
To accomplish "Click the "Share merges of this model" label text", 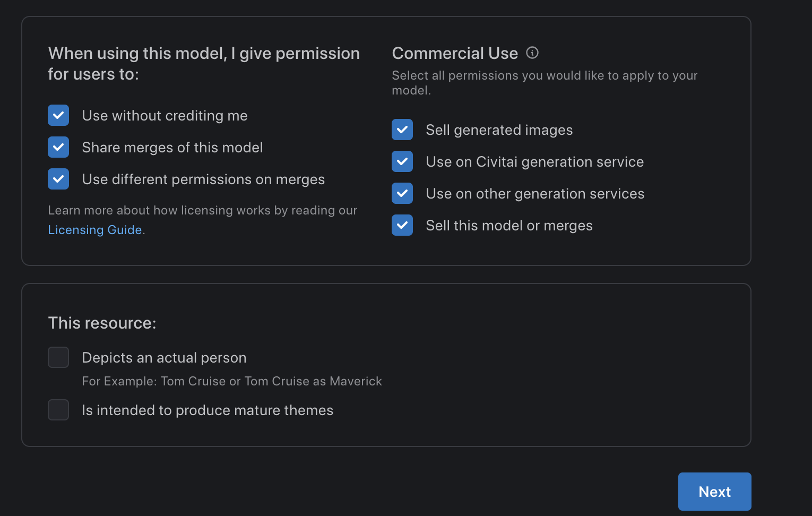I will (x=172, y=148).
